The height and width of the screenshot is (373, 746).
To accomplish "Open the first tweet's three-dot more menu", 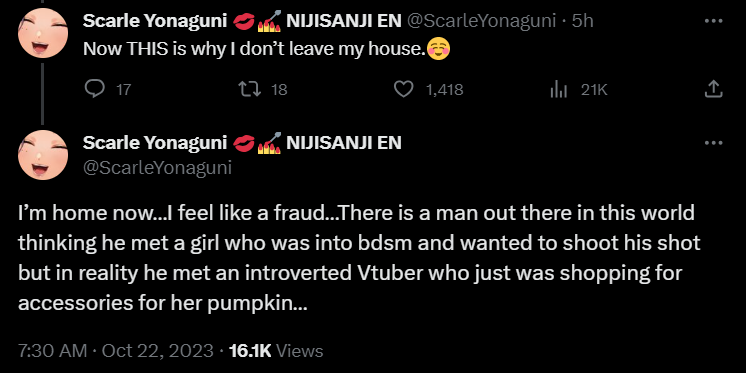I will [x=713, y=21].
